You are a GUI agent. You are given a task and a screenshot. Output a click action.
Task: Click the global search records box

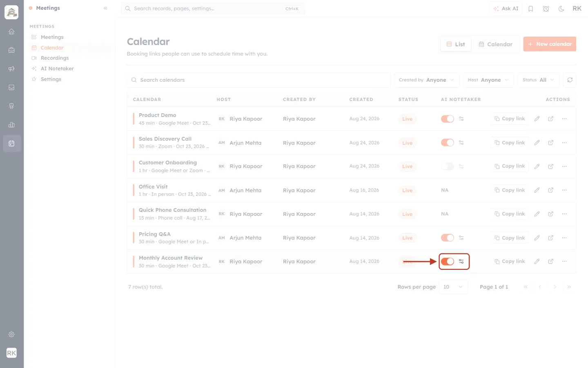213,9
